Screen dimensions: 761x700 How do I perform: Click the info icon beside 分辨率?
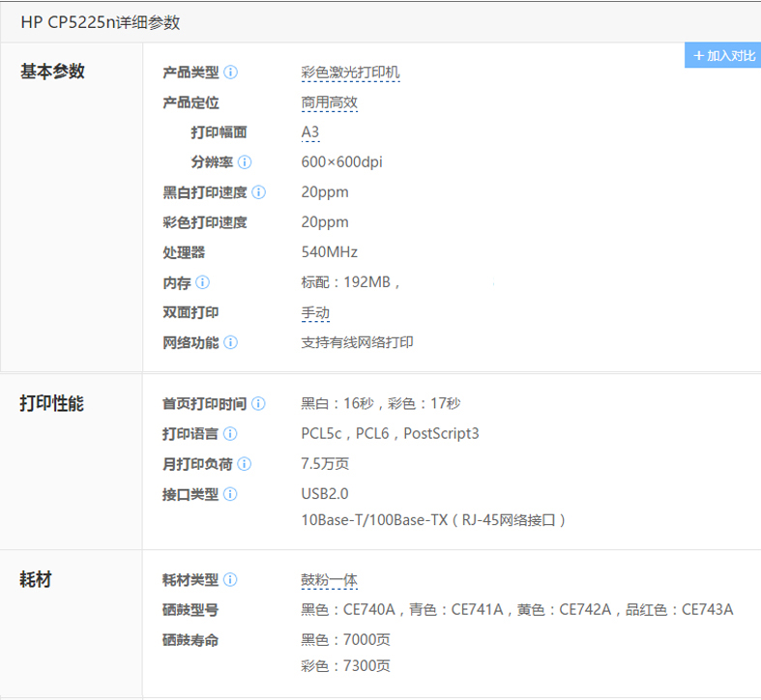click(x=245, y=162)
